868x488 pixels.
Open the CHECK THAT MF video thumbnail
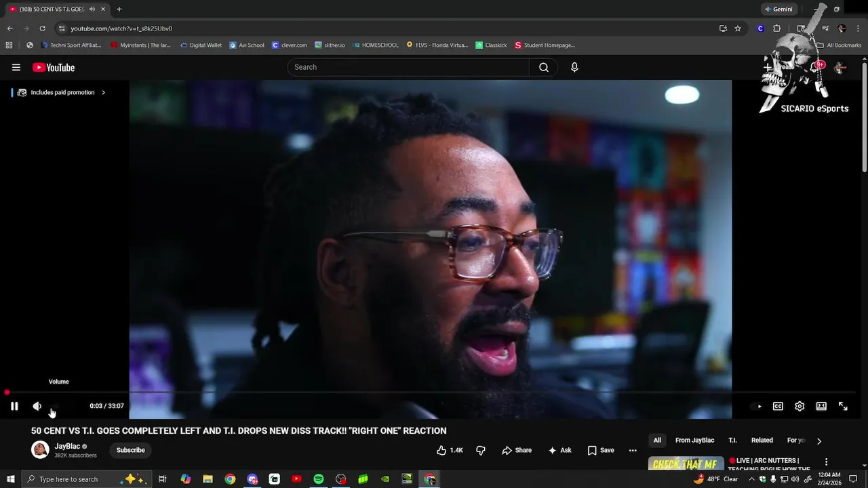tap(686, 464)
